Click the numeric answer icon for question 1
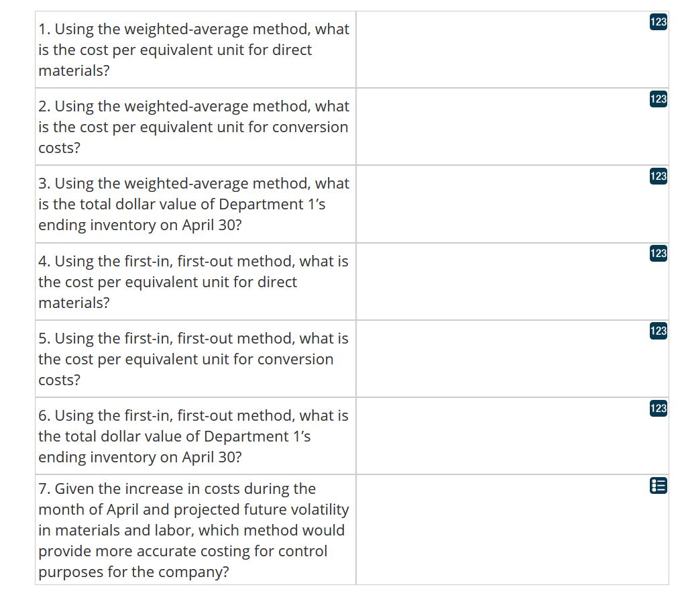 (x=658, y=22)
